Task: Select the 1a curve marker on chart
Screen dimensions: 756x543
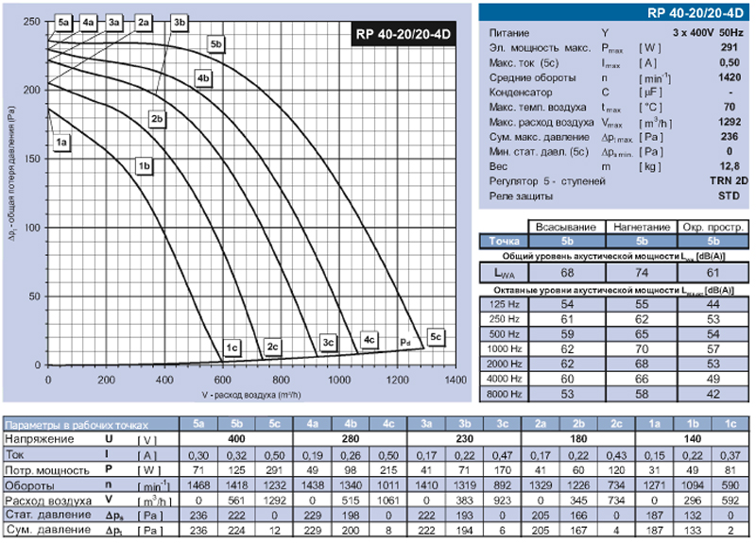Action: pyautogui.click(x=62, y=143)
